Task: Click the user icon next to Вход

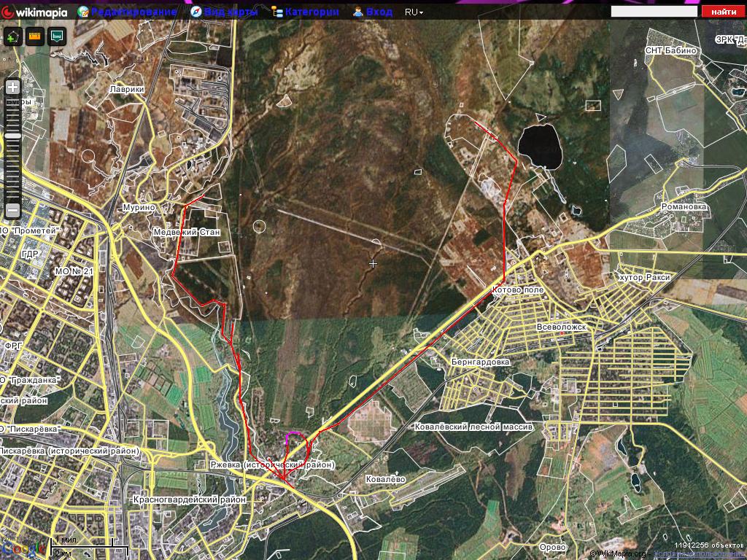Action: point(358,12)
